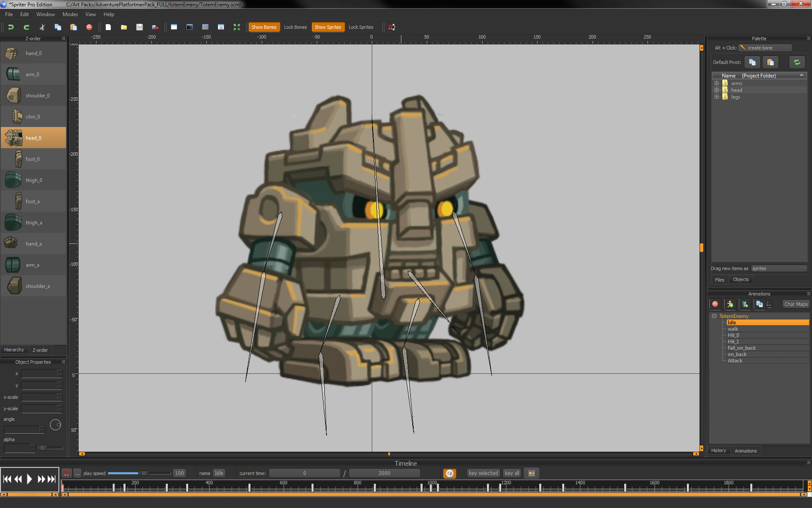Click the key selected button
Viewport: 812px width, 508px height.
click(483, 473)
